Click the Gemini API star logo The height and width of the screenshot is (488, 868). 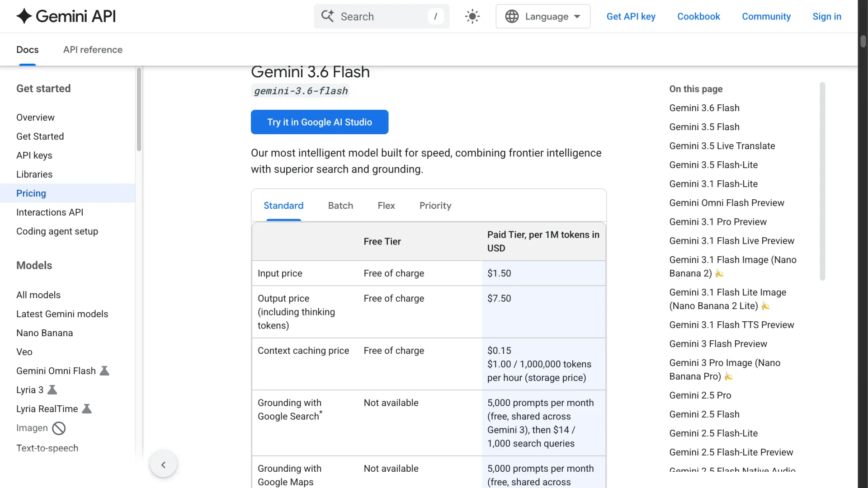(24, 16)
